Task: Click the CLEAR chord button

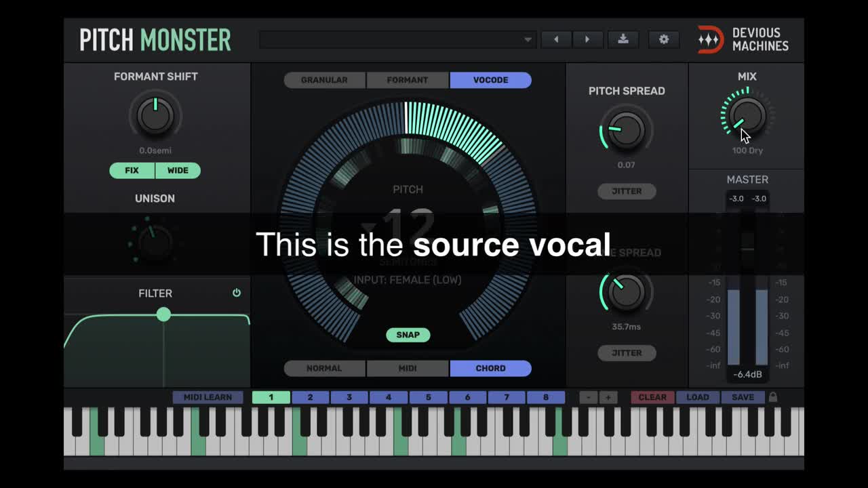Action: (652, 397)
